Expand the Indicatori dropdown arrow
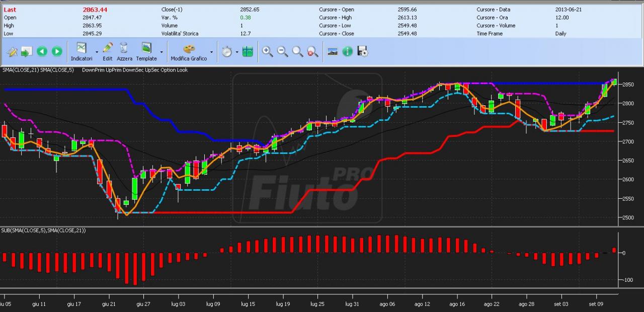 (97, 52)
